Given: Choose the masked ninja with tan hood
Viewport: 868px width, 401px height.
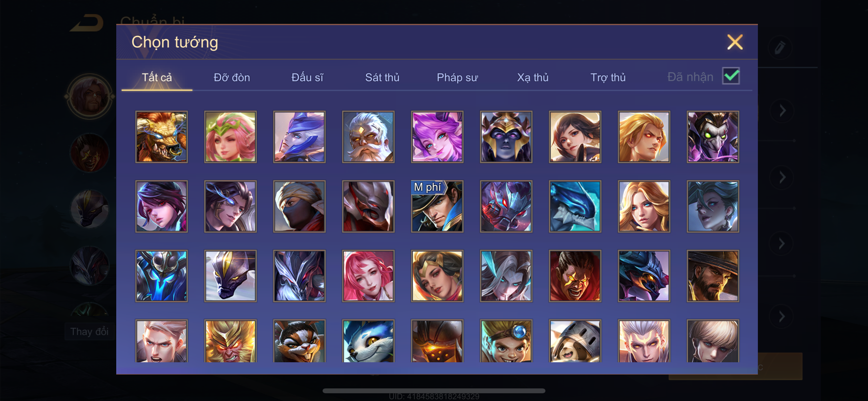Looking at the screenshot, I should tap(299, 206).
